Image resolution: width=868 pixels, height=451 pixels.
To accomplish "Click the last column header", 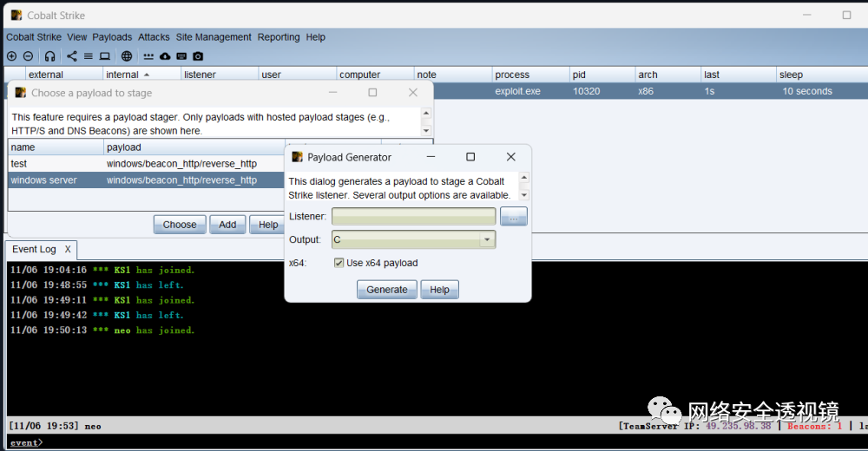I will pyautogui.click(x=739, y=74).
